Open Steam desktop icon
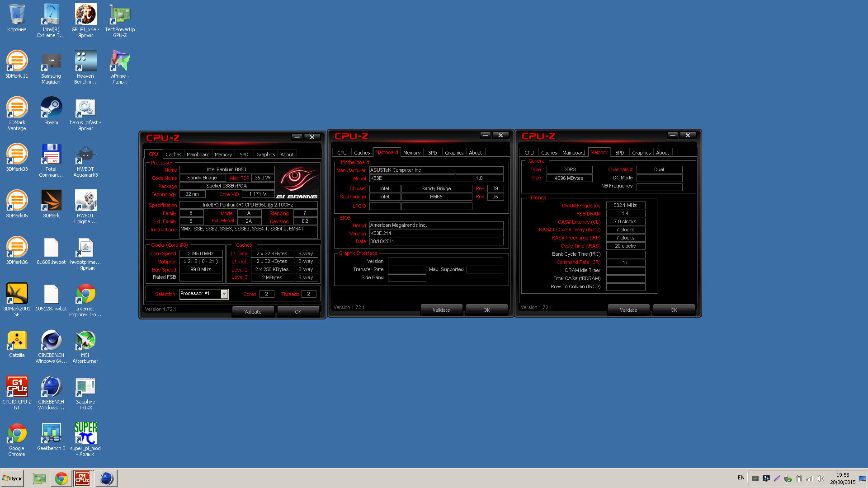868x488 pixels. [51, 111]
